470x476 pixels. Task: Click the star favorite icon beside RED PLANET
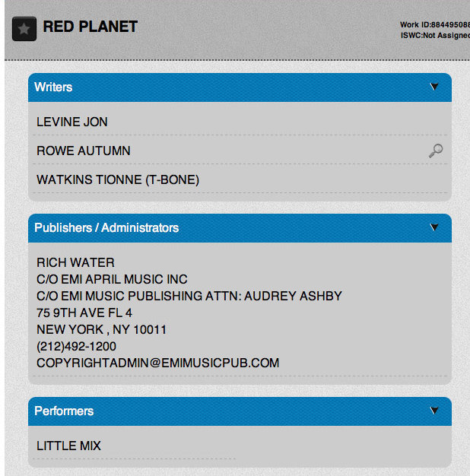24,29
